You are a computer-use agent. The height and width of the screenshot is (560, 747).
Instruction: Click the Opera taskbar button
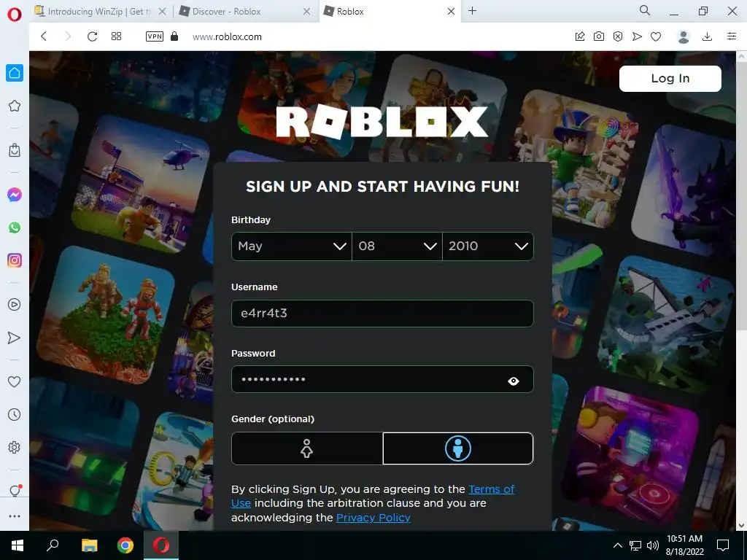(x=160, y=545)
